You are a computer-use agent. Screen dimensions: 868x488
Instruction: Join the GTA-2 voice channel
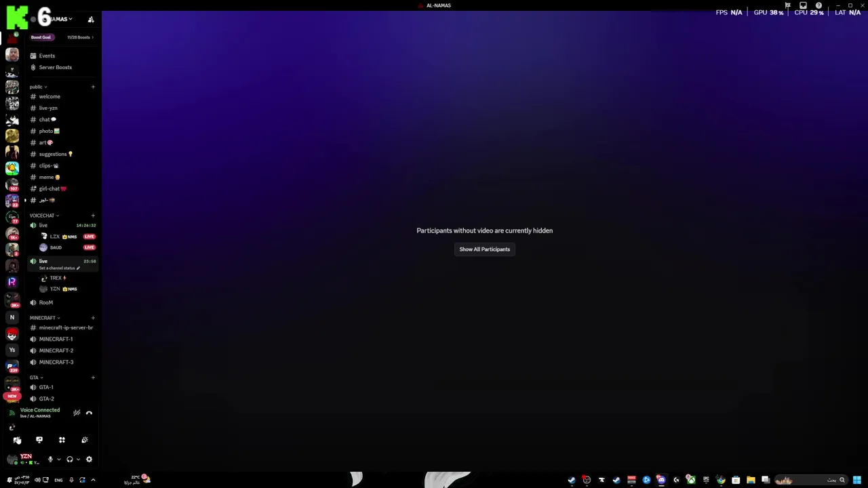62,399
